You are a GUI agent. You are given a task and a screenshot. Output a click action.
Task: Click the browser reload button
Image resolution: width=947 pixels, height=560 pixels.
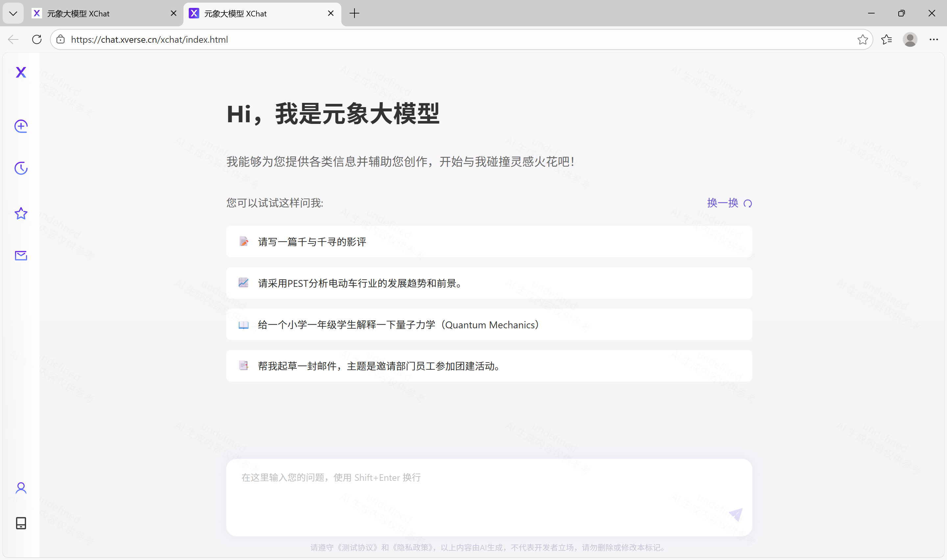coord(37,40)
